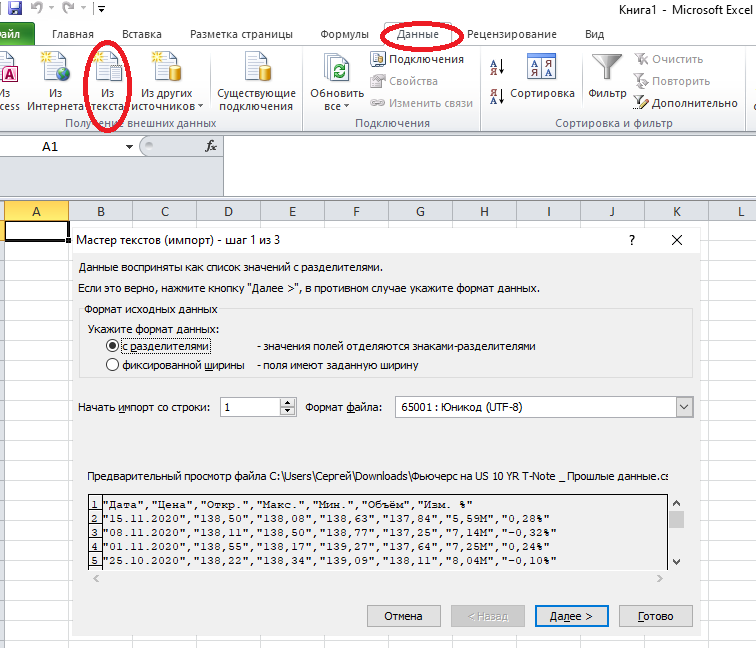Click preview row starting with 25.10.2020
The width and height of the screenshot is (756, 648).
pos(330,561)
